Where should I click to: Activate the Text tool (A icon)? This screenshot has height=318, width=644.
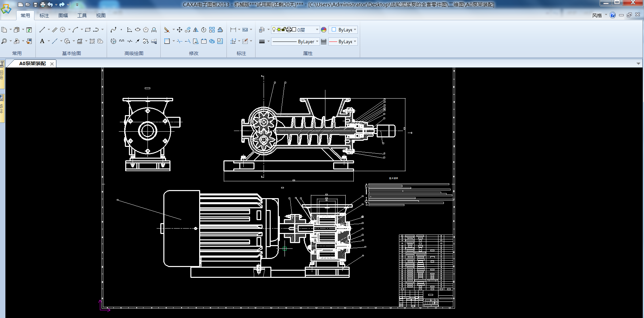click(x=42, y=41)
